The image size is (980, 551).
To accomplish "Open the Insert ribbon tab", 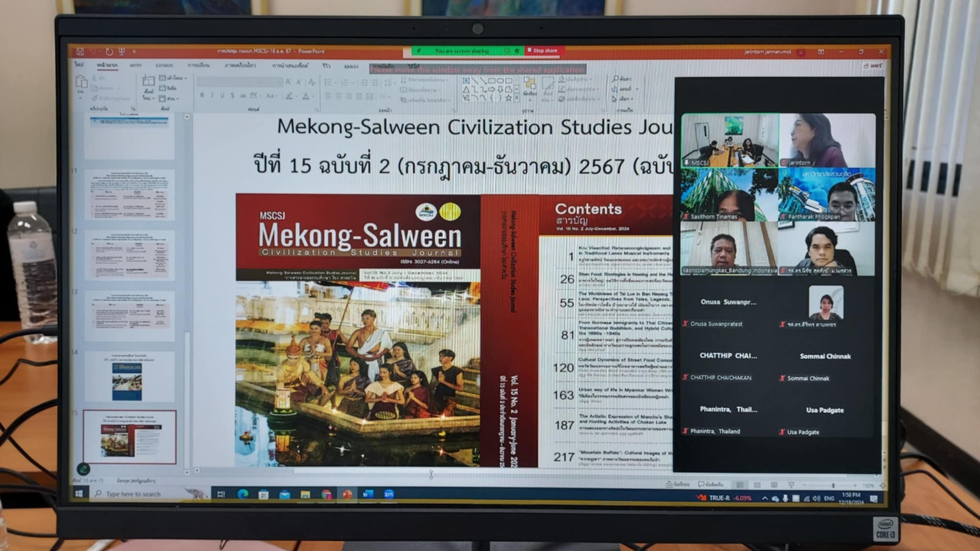I will click(x=135, y=65).
